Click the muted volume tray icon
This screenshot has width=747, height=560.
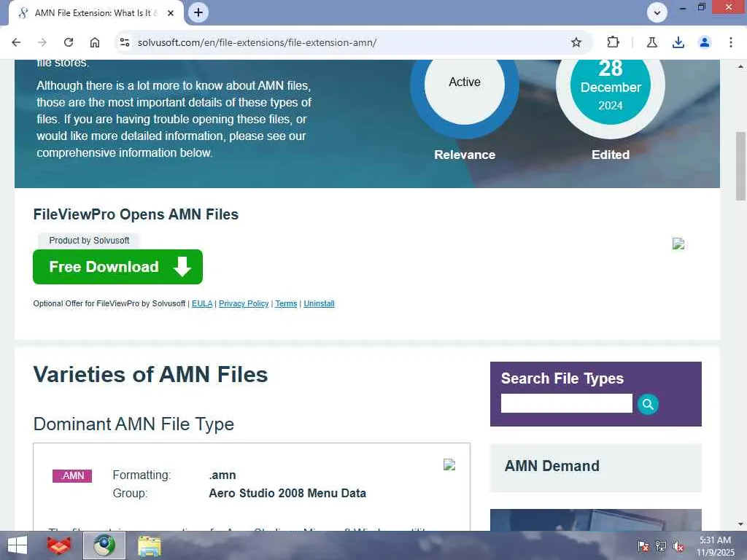678,546
